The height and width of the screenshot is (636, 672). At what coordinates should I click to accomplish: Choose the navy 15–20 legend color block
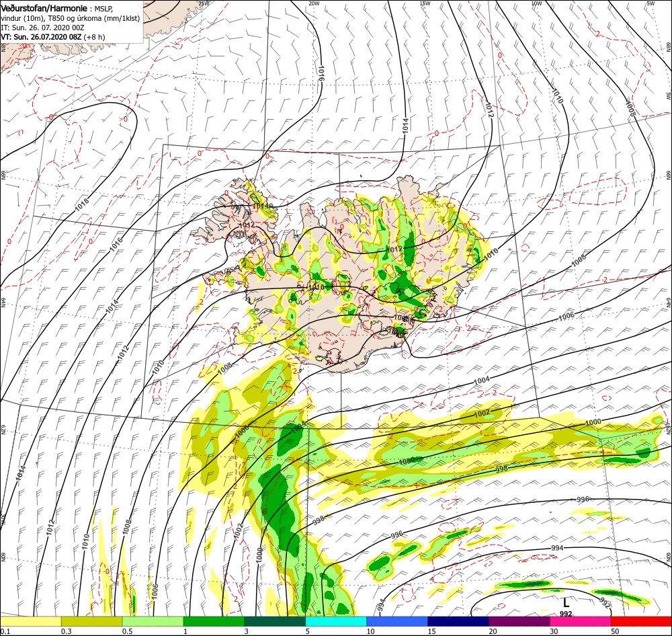pos(458,621)
